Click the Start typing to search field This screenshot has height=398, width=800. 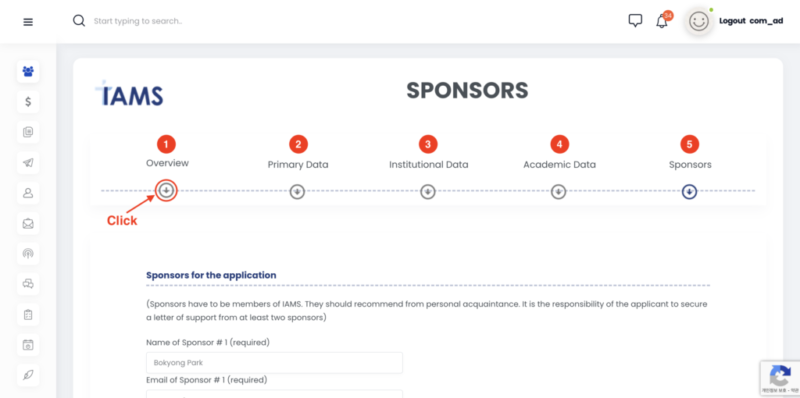click(x=138, y=21)
